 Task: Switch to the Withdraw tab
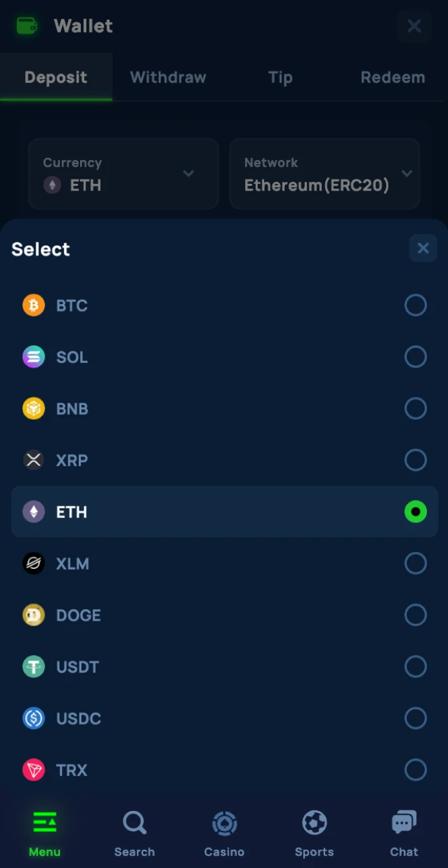pyautogui.click(x=168, y=77)
